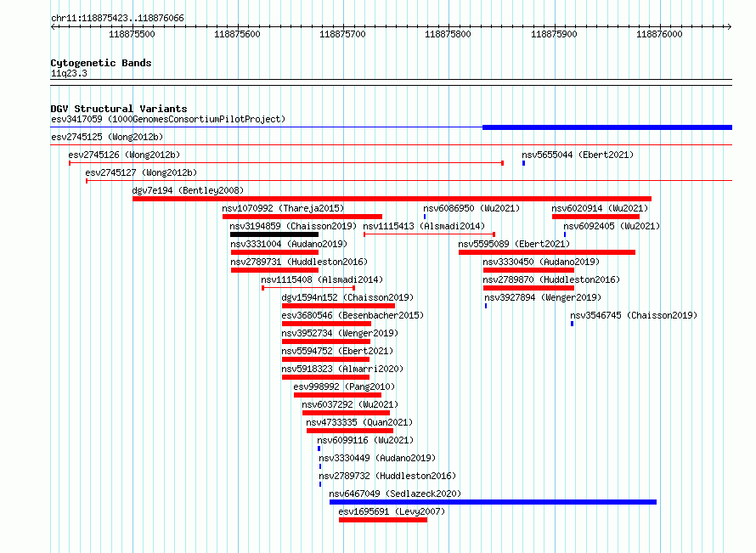This screenshot has width=756, height=553.
Task: Click ruler position 118875700
Action: point(343,34)
